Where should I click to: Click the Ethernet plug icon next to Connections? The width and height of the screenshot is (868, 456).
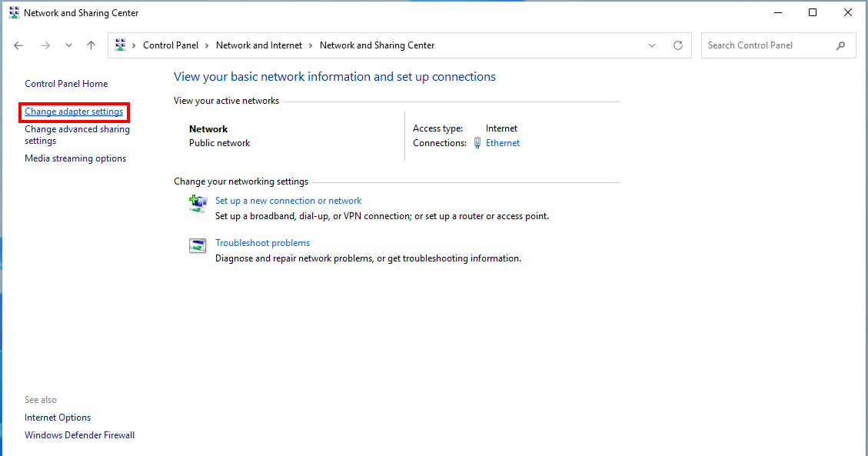pos(477,143)
